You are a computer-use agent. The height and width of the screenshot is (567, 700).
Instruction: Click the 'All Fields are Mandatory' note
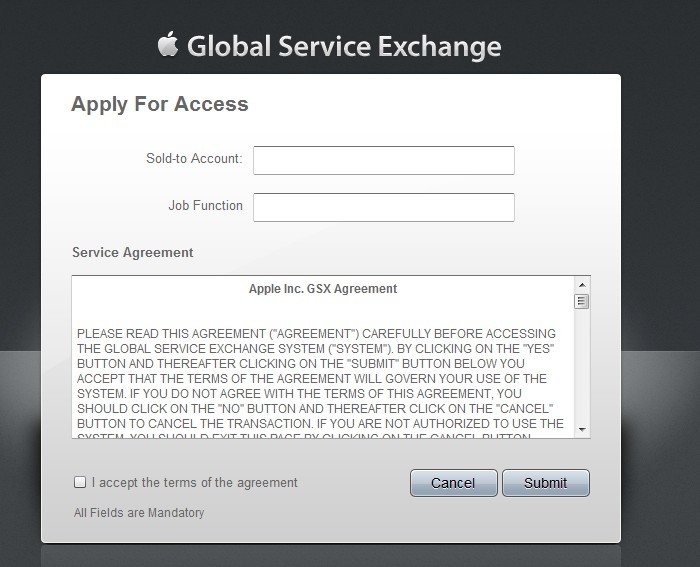click(139, 513)
